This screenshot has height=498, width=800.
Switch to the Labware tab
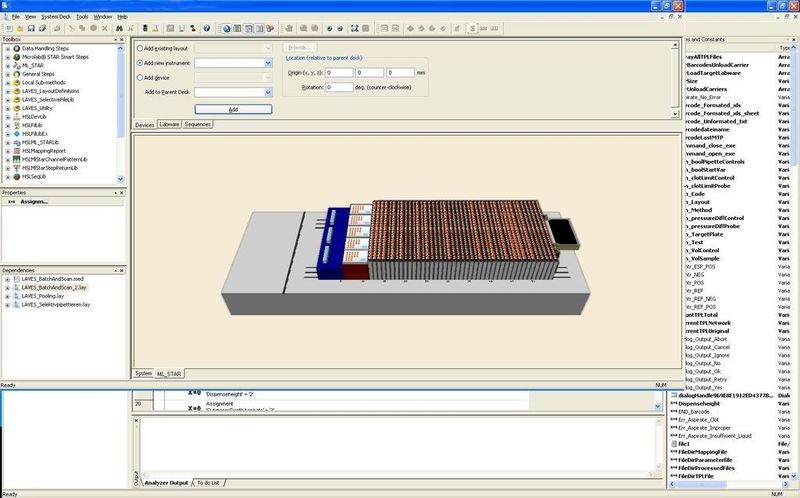[x=169, y=124]
